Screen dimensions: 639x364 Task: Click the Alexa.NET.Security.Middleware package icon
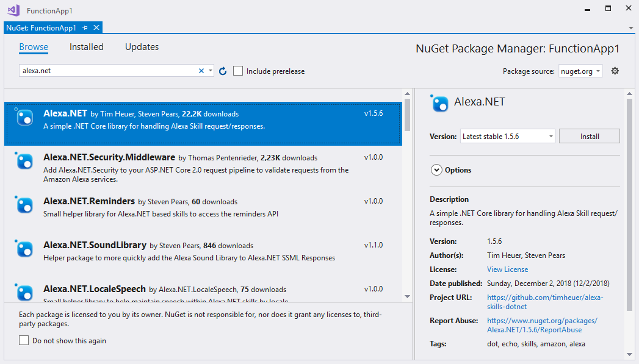24,161
